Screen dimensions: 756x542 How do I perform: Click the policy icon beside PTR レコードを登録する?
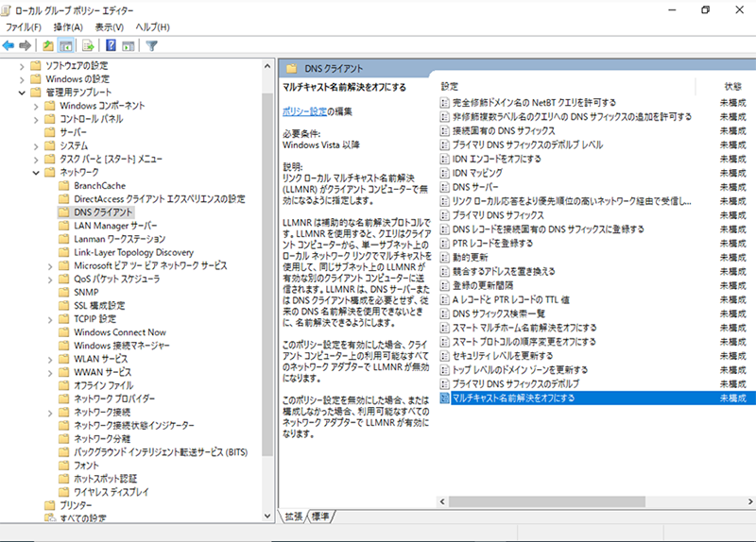445,244
